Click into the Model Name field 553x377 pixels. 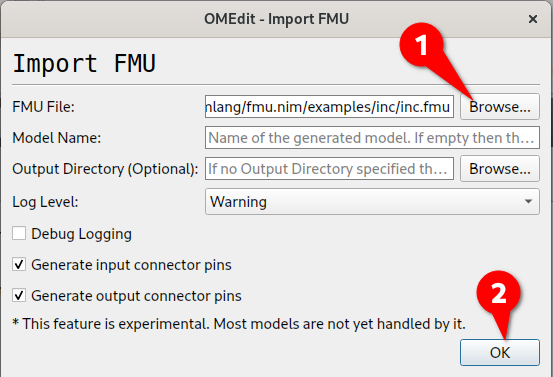pos(372,138)
